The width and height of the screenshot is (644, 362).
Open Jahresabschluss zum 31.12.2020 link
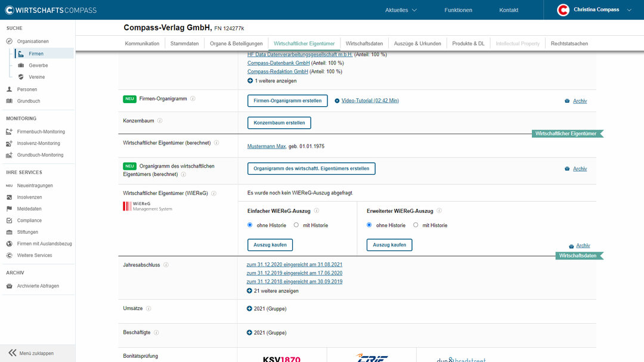point(295,265)
